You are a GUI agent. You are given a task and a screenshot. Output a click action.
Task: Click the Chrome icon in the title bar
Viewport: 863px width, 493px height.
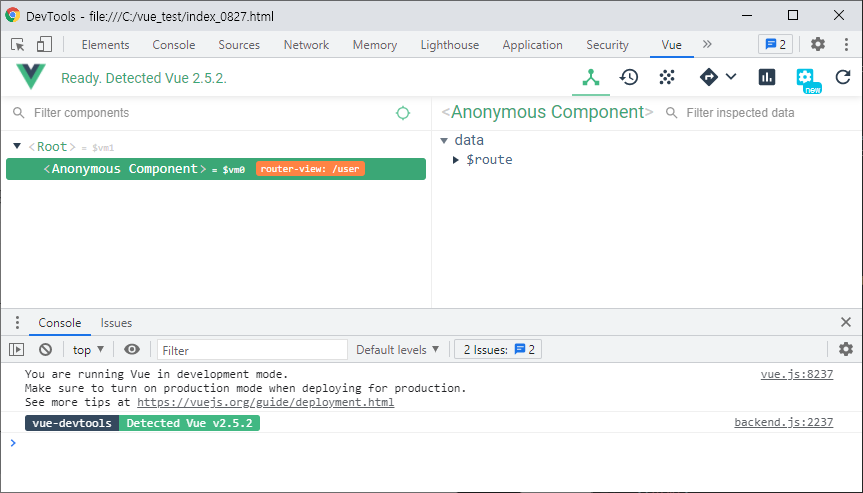coord(13,15)
